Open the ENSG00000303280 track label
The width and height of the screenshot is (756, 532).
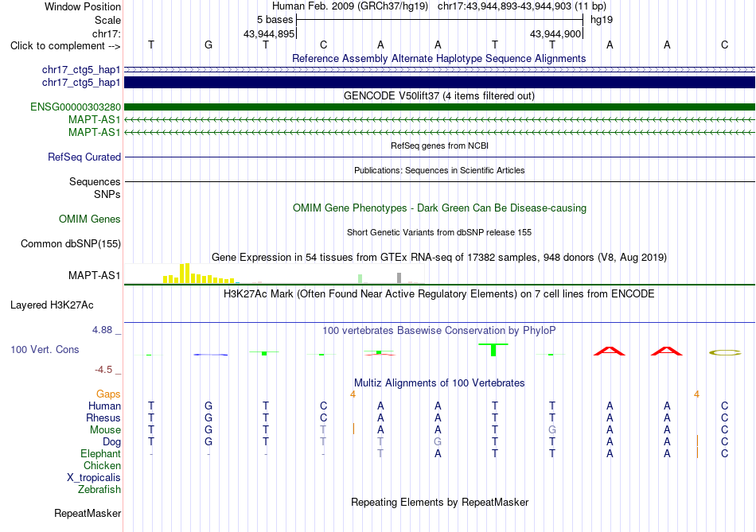[x=76, y=107]
